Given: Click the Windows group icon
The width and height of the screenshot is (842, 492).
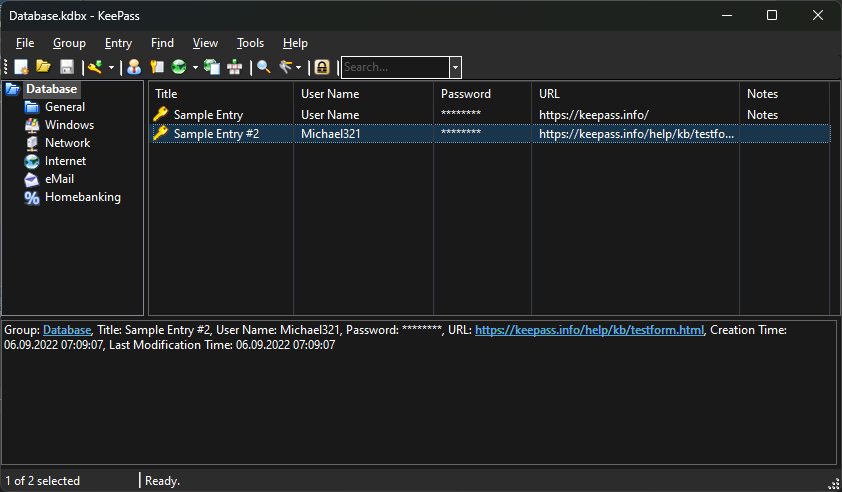Looking at the screenshot, I should [x=32, y=125].
